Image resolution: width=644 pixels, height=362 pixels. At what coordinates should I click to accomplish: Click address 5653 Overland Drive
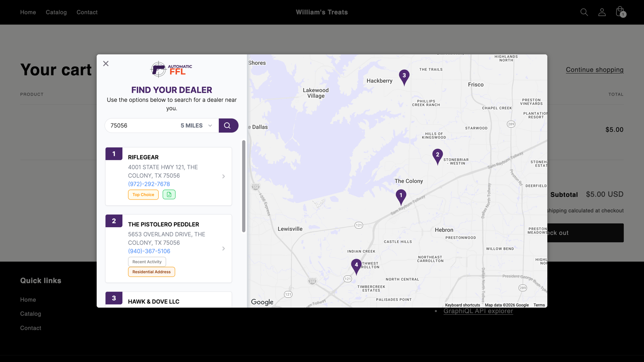pos(167,239)
